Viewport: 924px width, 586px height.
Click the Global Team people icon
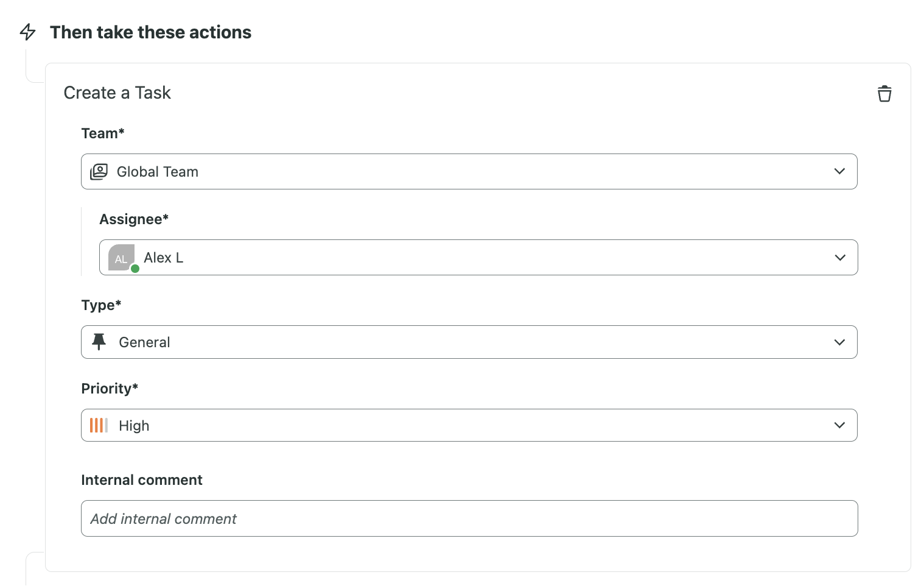99,172
